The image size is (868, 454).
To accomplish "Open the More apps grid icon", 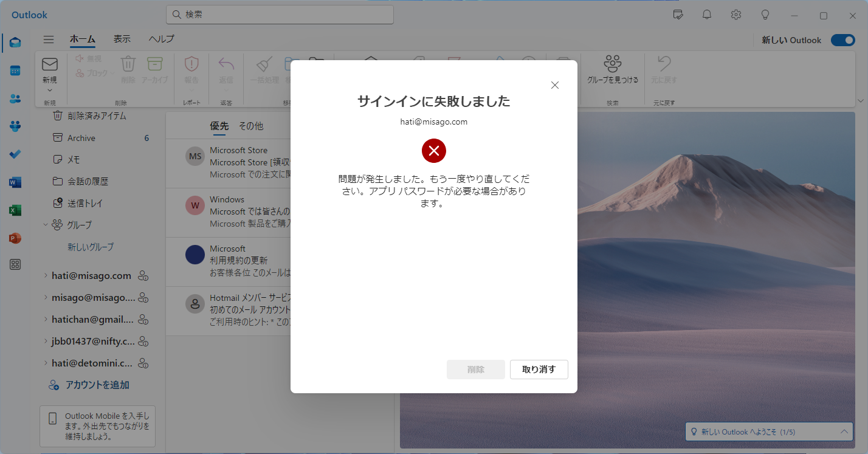I will point(15,264).
